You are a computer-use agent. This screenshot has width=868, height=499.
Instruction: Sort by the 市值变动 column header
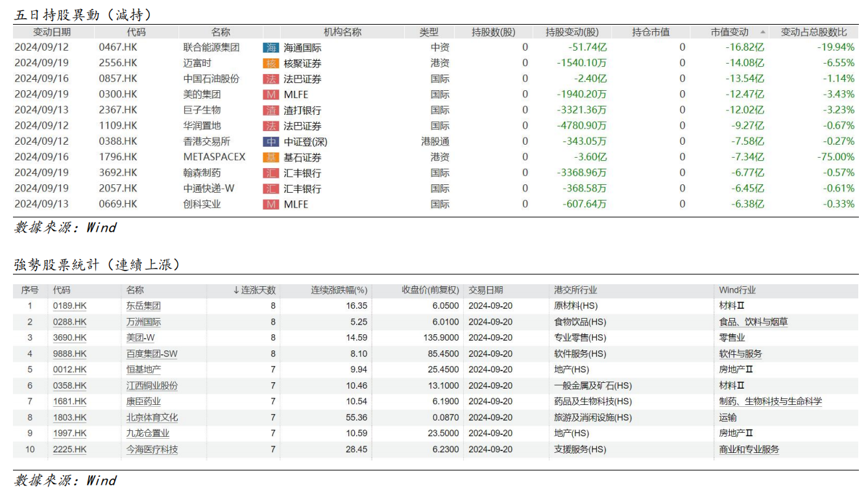tap(729, 32)
